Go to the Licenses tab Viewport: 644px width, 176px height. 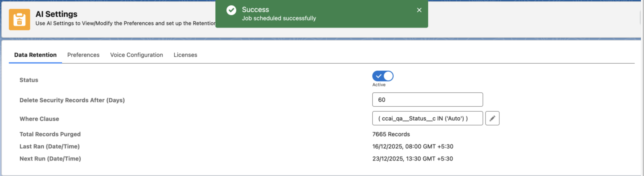185,55
